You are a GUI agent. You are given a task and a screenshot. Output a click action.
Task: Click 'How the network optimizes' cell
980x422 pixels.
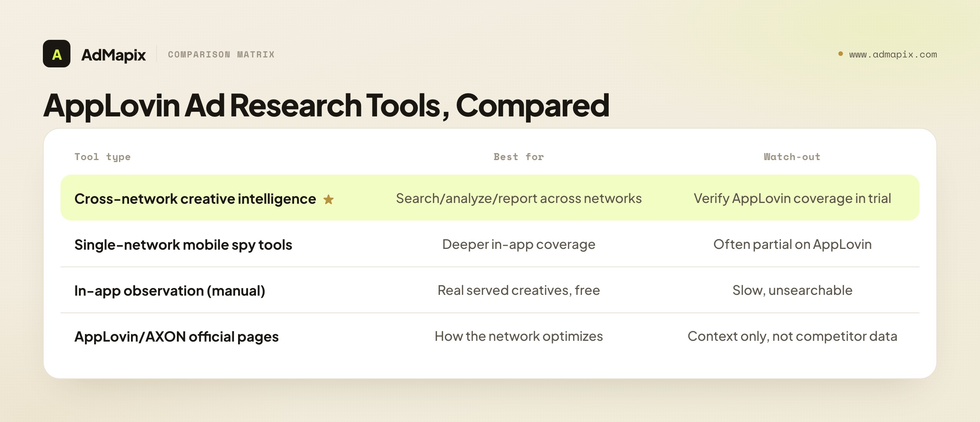pos(519,336)
